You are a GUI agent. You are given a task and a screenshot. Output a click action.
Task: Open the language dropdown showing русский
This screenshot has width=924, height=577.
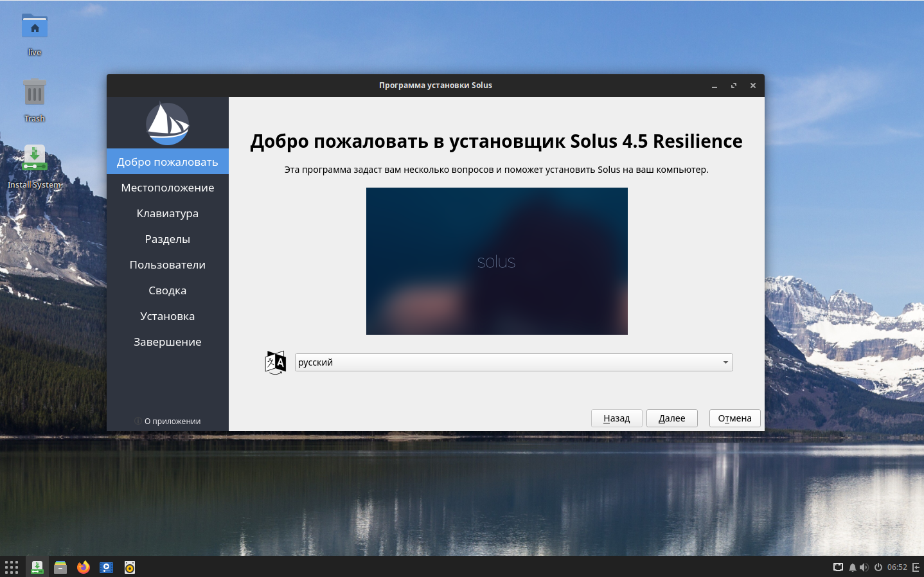pos(513,362)
